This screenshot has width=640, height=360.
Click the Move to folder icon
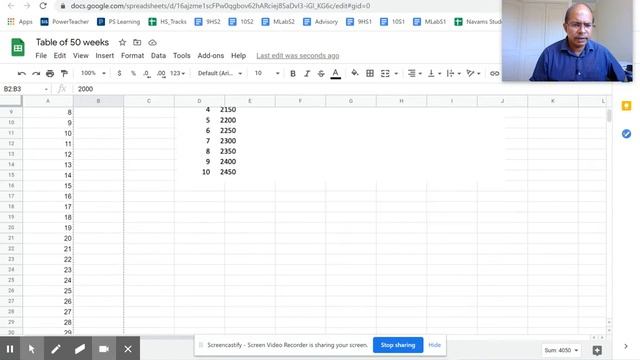(x=137, y=42)
